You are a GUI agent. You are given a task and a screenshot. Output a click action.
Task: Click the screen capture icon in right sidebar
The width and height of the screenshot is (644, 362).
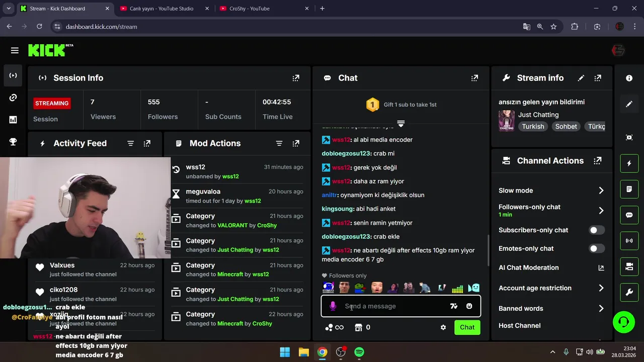[x=629, y=137]
